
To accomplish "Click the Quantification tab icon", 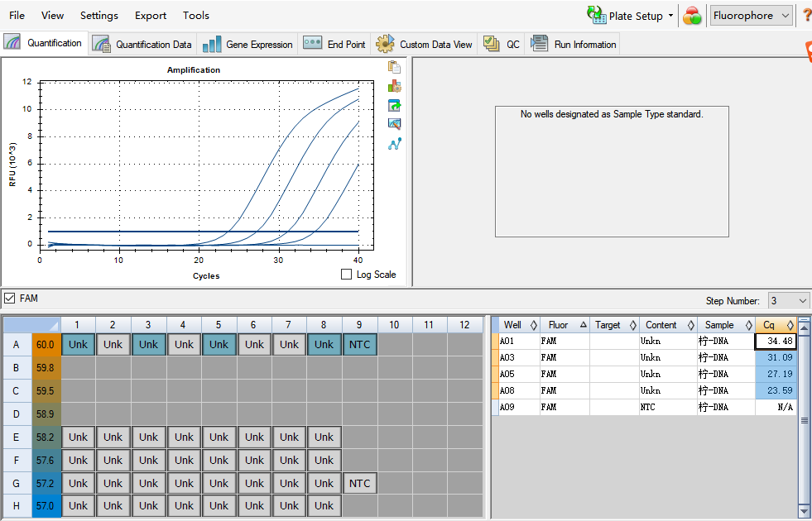I will [12, 42].
